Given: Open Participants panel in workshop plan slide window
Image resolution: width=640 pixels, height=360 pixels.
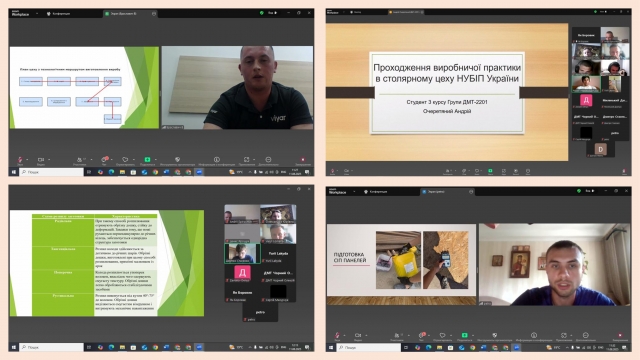Looking at the screenshot, I should coord(79,160).
